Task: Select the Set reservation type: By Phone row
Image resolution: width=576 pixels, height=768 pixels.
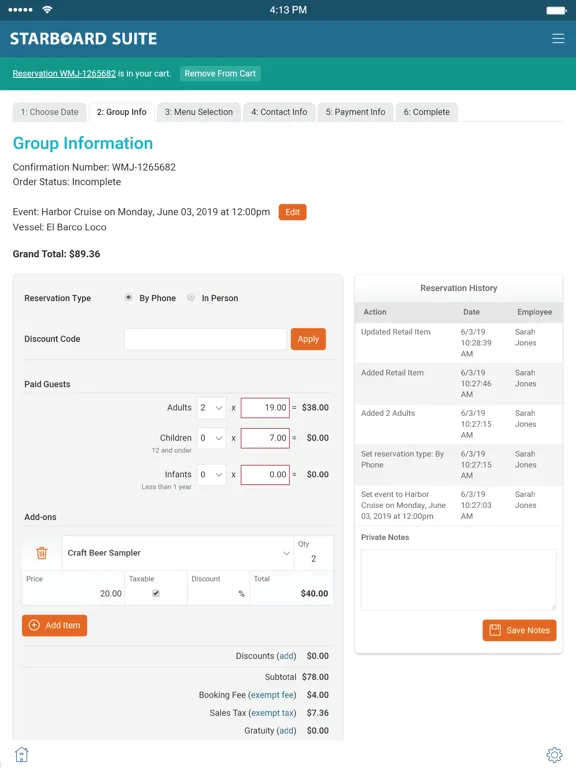Action: pyautogui.click(x=458, y=465)
